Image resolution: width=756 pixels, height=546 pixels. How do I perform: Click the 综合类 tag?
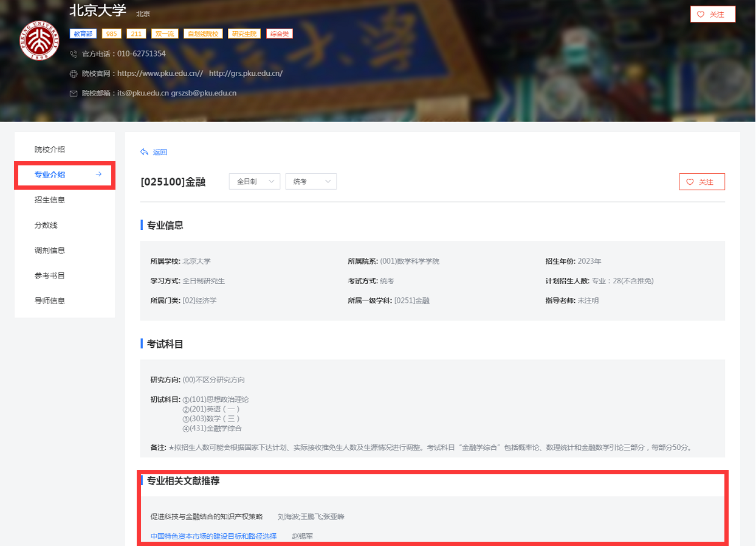click(x=280, y=33)
